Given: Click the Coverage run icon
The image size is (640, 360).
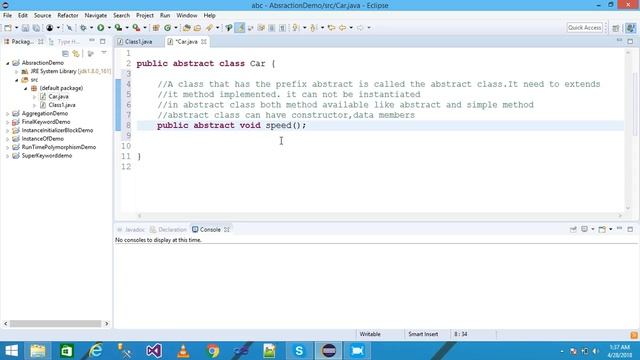Looking at the screenshot, I should 118,28.
